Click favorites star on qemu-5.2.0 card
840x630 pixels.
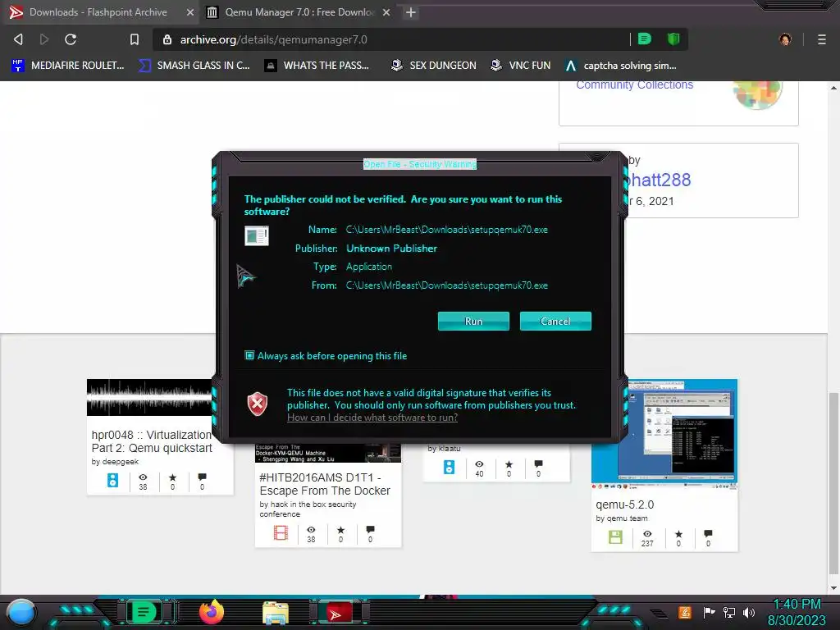click(x=678, y=534)
